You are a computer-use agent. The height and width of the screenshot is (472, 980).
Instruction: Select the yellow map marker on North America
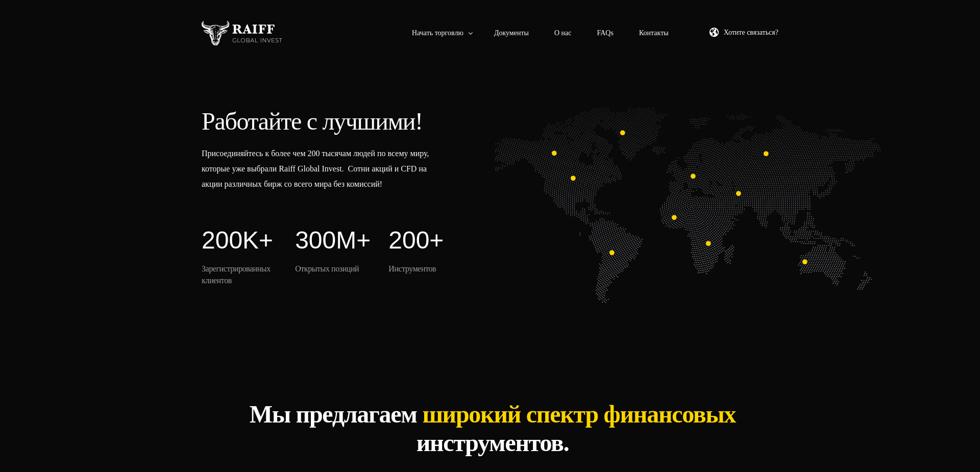(x=553, y=153)
